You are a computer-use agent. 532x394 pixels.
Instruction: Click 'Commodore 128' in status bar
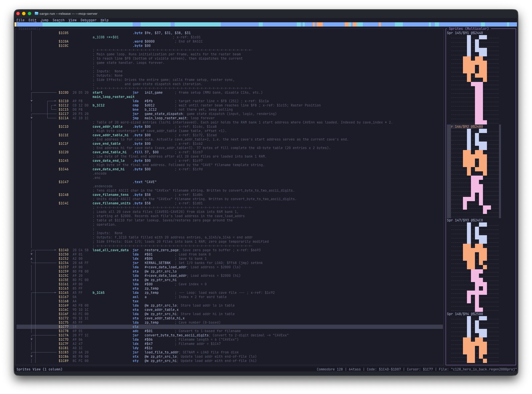(x=330, y=369)
